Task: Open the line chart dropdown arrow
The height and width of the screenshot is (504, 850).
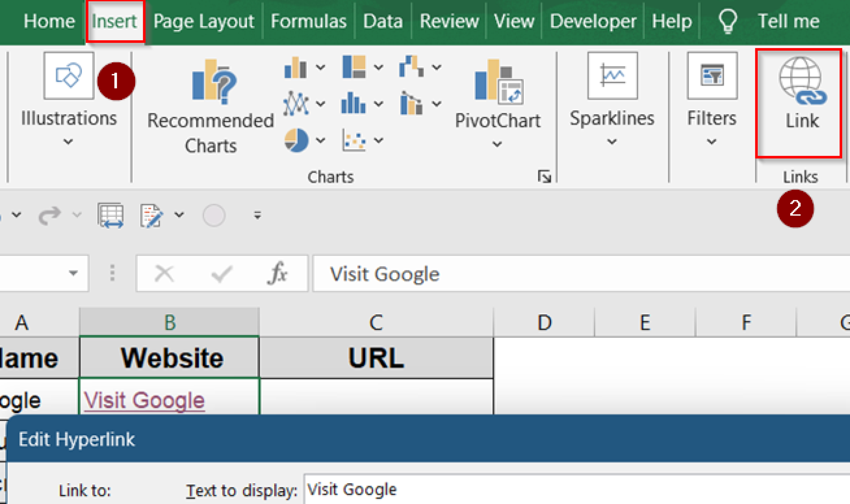Action: (320, 104)
